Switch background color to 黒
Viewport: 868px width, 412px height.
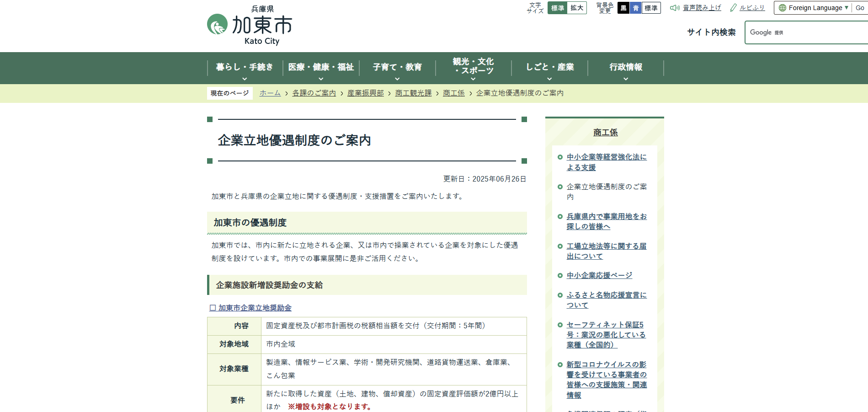tap(623, 8)
